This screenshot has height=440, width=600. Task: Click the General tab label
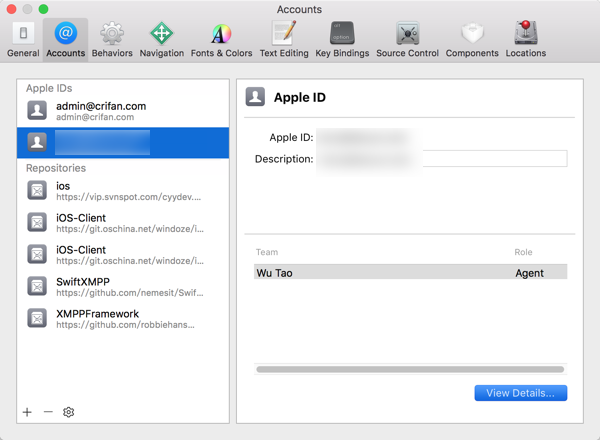pyautogui.click(x=23, y=53)
